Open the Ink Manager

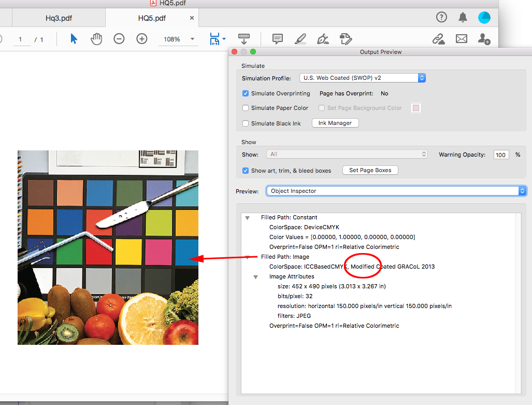point(335,123)
